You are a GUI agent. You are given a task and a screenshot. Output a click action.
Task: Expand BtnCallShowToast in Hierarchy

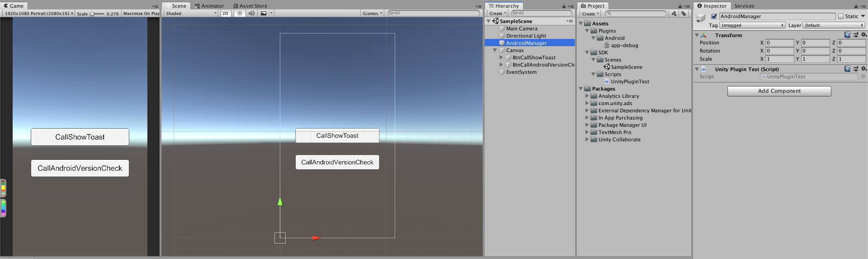501,58
